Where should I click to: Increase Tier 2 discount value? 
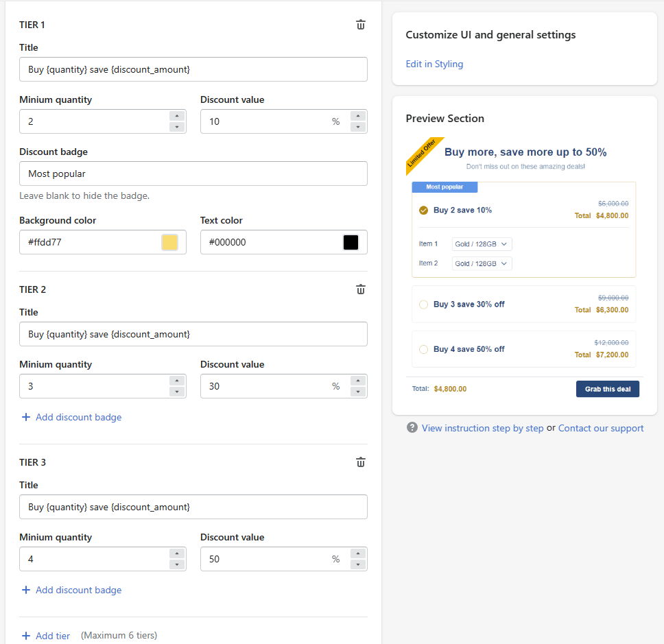(358, 380)
